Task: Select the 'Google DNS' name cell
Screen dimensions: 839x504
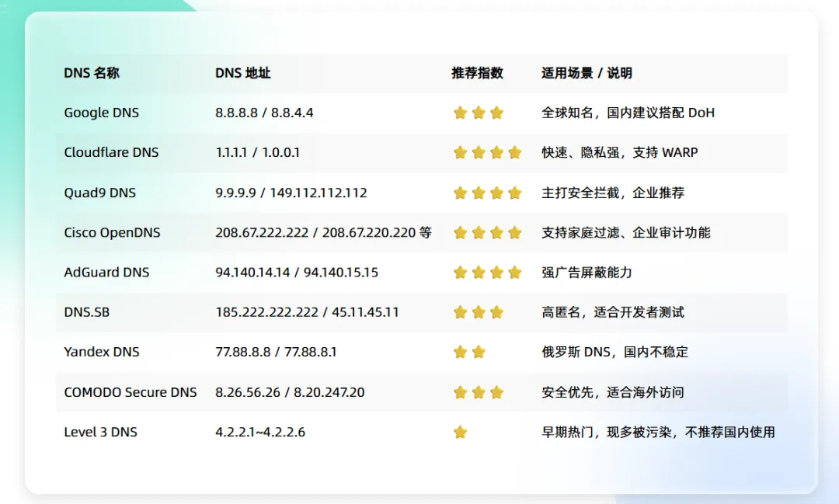Action: (x=101, y=113)
